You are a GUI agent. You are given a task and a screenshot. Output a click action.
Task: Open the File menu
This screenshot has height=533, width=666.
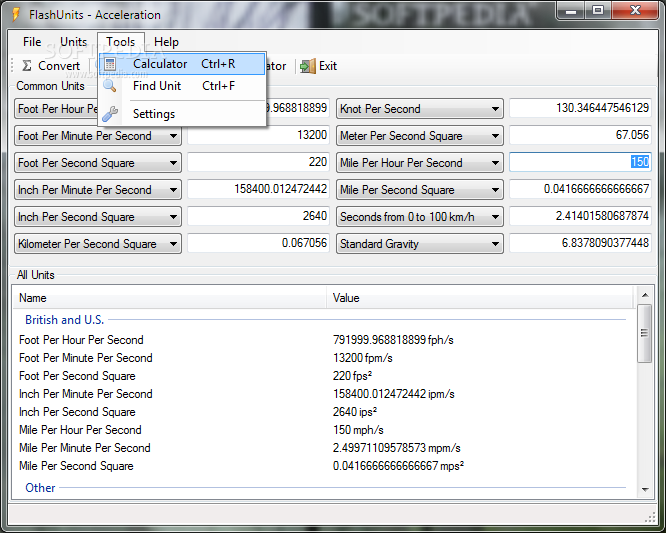pos(32,42)
